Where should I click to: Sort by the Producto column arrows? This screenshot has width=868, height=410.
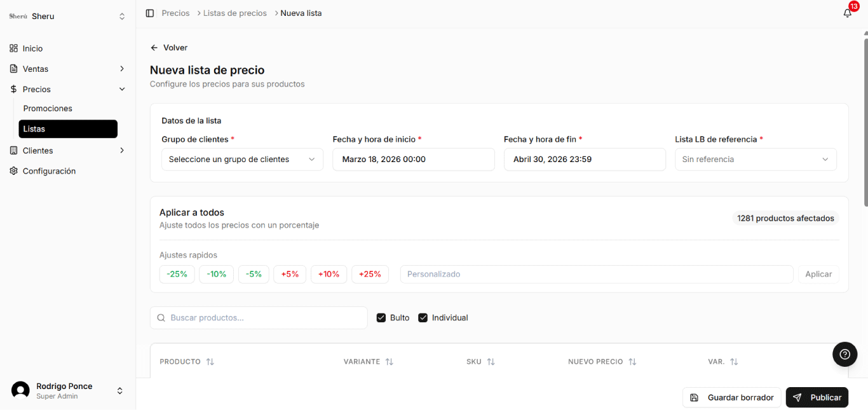210,362
